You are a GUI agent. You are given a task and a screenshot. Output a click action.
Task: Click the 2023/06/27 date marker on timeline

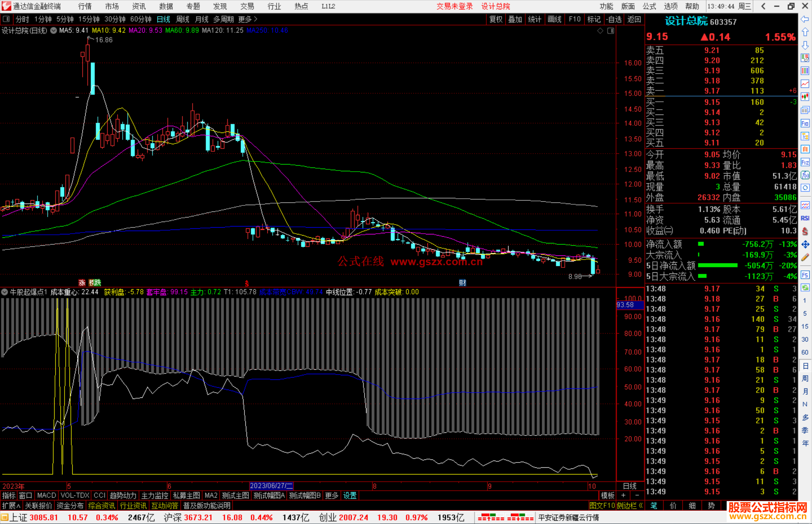click(271, 486)
